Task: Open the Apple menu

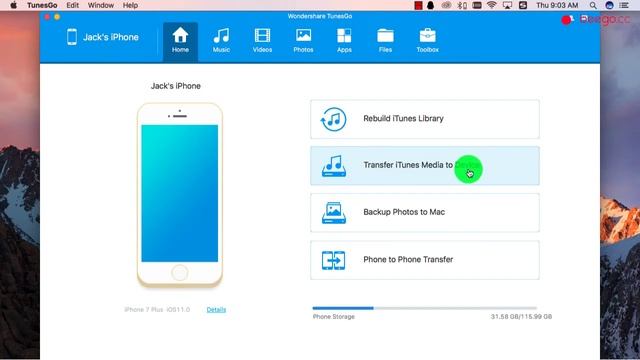Action: [13, 5]
